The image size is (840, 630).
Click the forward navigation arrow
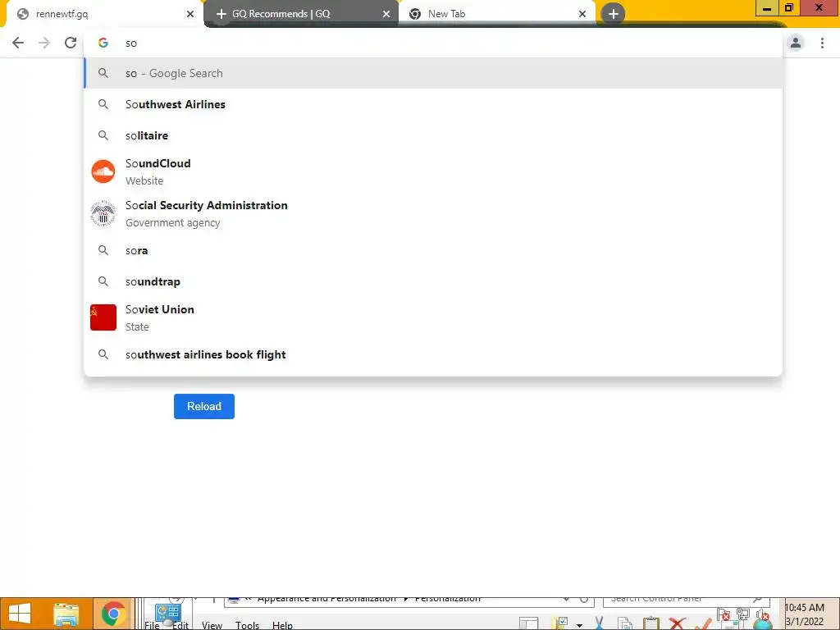pyautogui.click(x=44, y=43)
